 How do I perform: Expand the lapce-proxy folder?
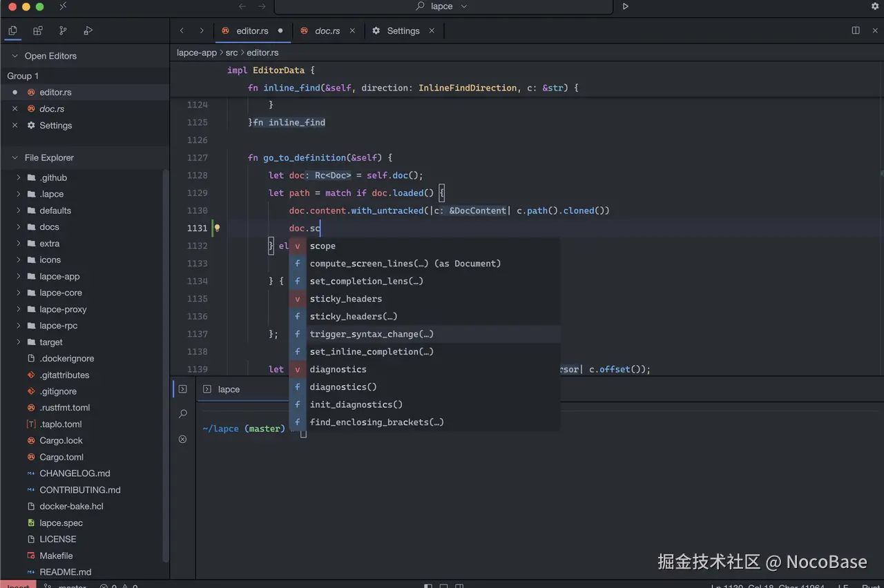[63, 309]
